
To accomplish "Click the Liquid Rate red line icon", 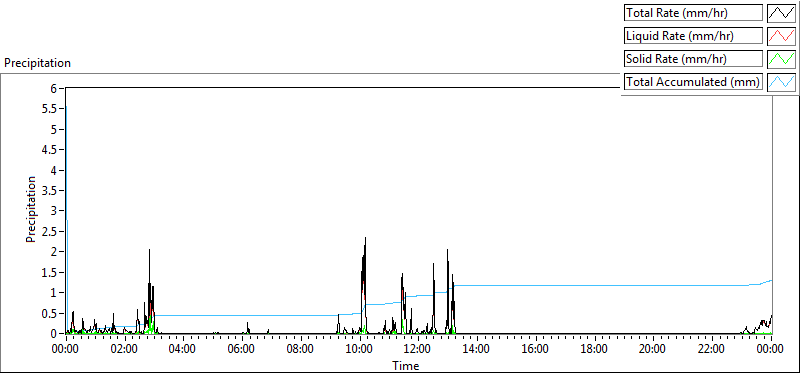I will click(781, 36).
